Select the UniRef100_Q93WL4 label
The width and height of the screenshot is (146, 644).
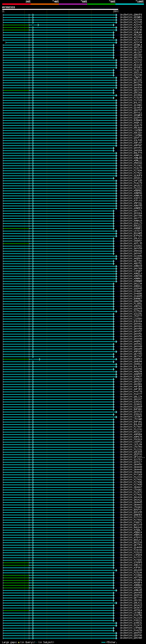tap(131, 45)
